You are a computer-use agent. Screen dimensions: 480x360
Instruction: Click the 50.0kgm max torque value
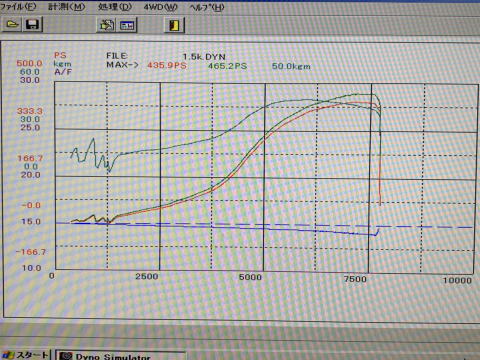click(291, 66)
